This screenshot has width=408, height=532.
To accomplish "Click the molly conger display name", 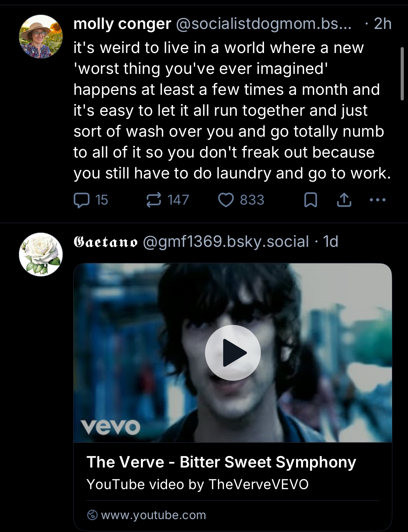I will (122, 24).
